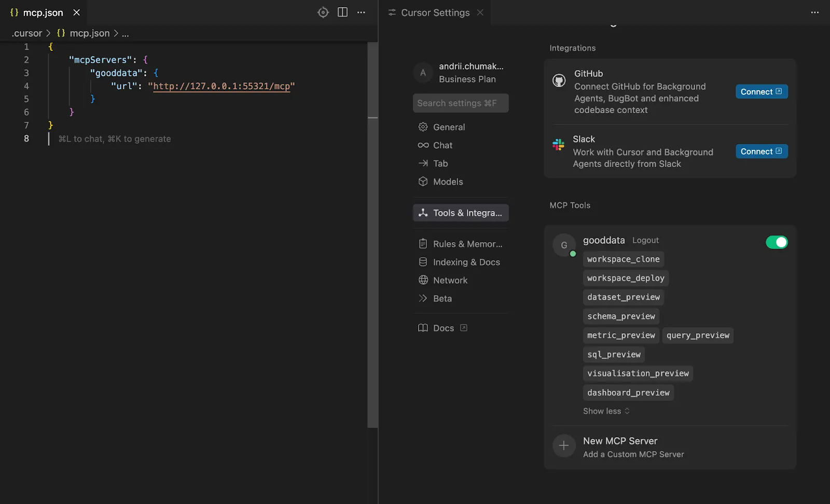This screenshot has height=504, width=830.
Task: Open the Indexing & Docs icon
Action: (423, 262)
